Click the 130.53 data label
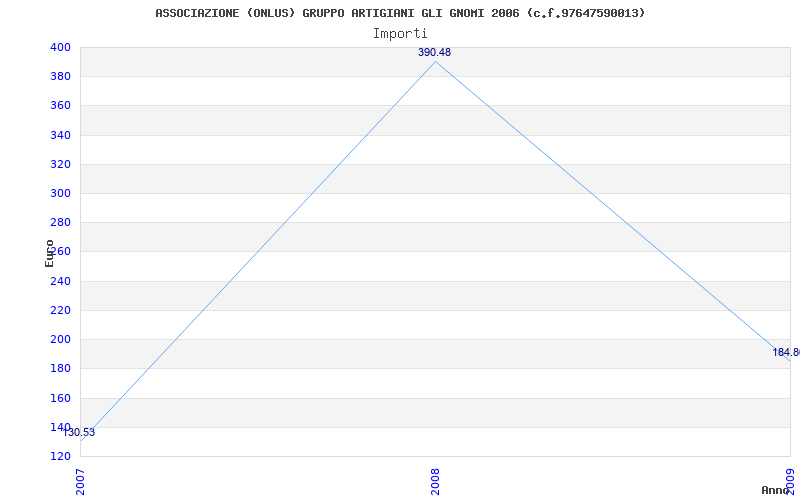The height and width of the screenshot is (500, 800). tap(79, 433)
